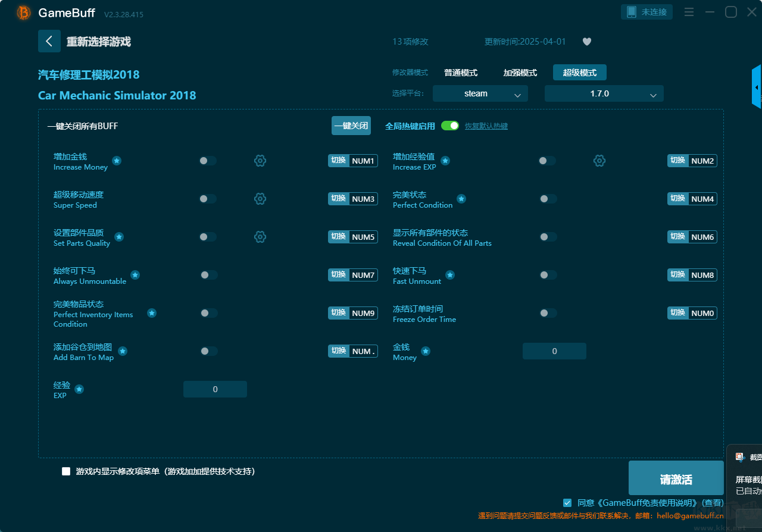Select 加强模式 enhanced mode tab

[x=520, y=73]
